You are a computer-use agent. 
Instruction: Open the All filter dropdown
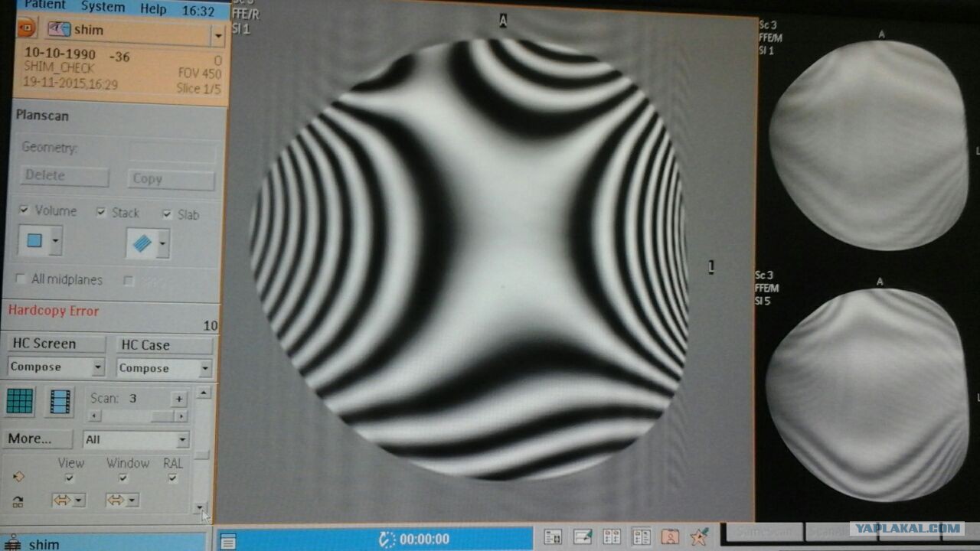[182, 440]
